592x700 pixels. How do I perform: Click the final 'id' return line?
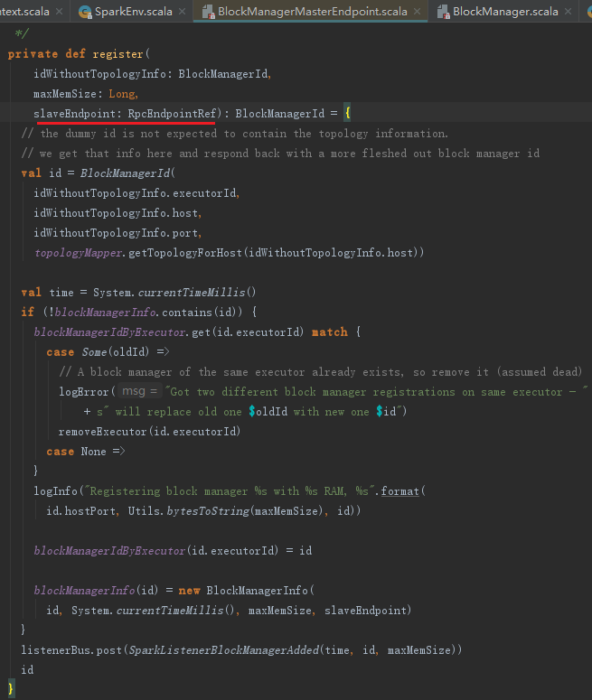coord(27,670)
